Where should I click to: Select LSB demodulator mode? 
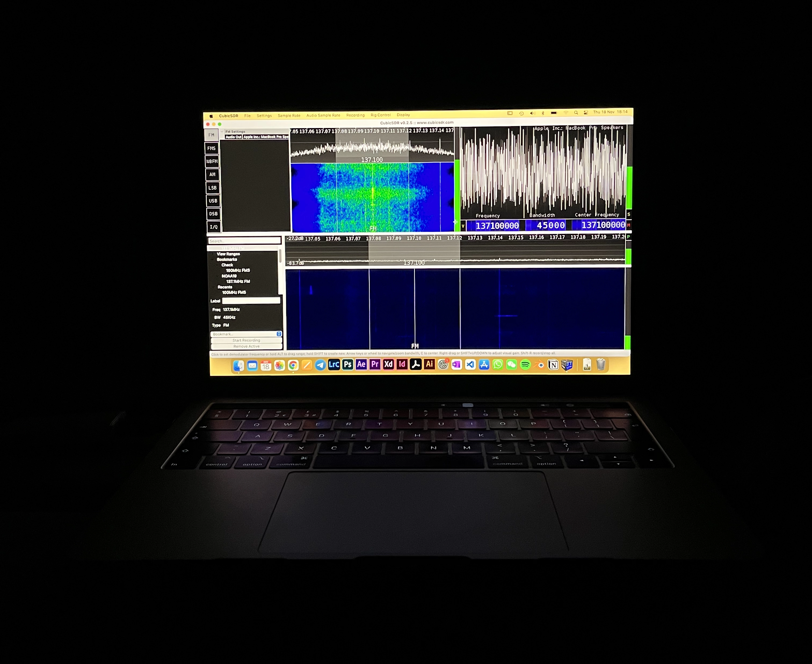213,188
